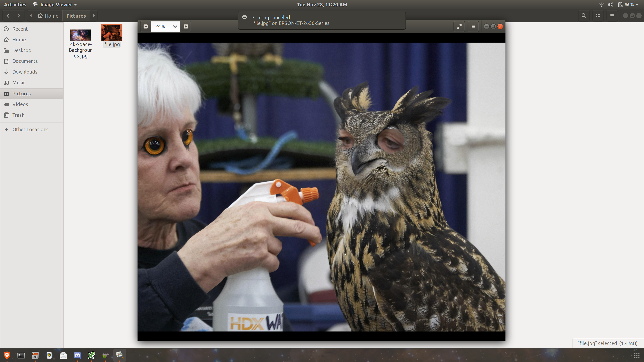The image size is (644, 362).
Task: Open Files manager from the dock
Action: coord(35,355)
